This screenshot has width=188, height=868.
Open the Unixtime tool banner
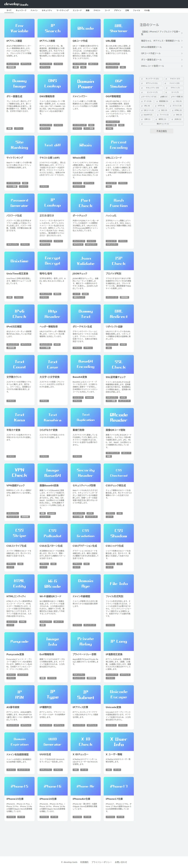(19, 261)
